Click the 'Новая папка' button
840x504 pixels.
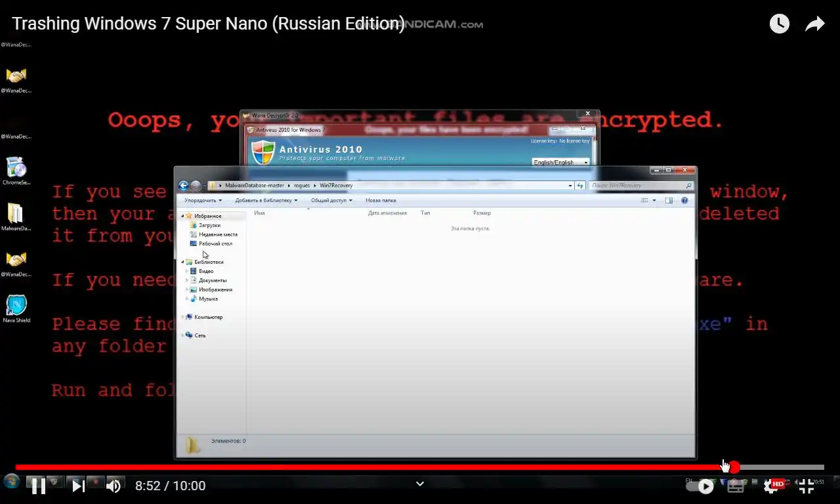tap(381, 200)
